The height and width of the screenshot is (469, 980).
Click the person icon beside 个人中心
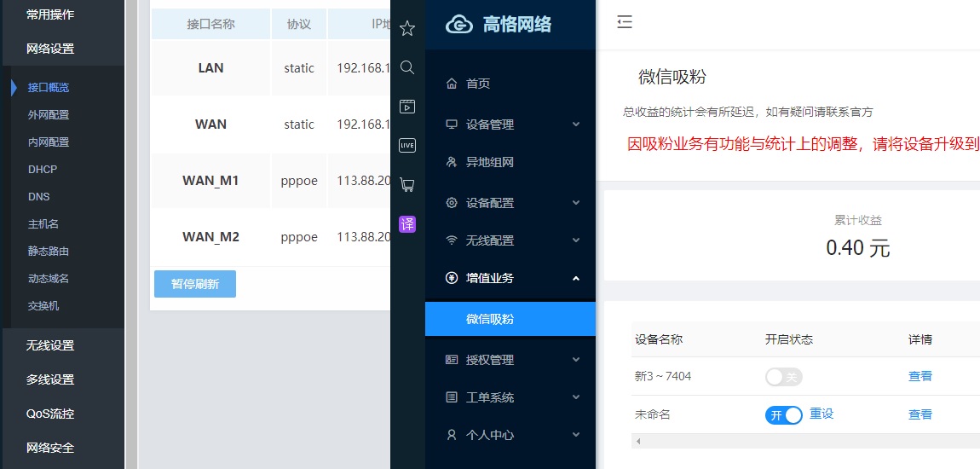452,435
